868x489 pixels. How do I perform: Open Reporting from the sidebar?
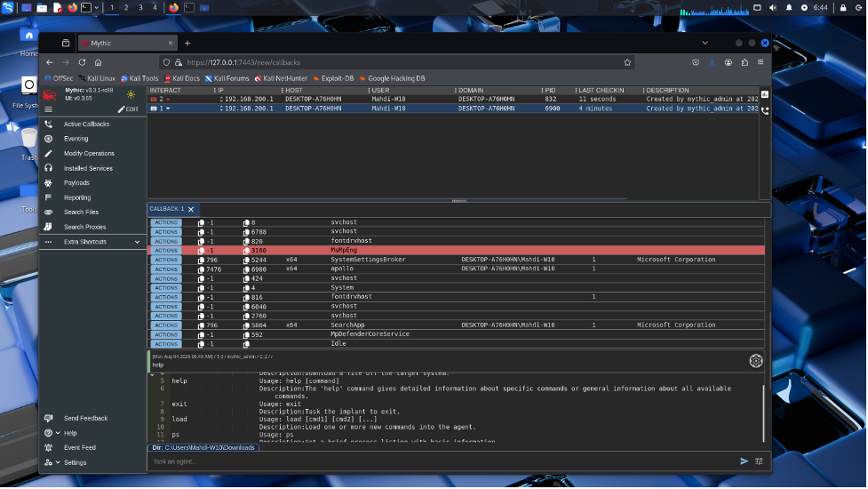click(x=77, y=197)
